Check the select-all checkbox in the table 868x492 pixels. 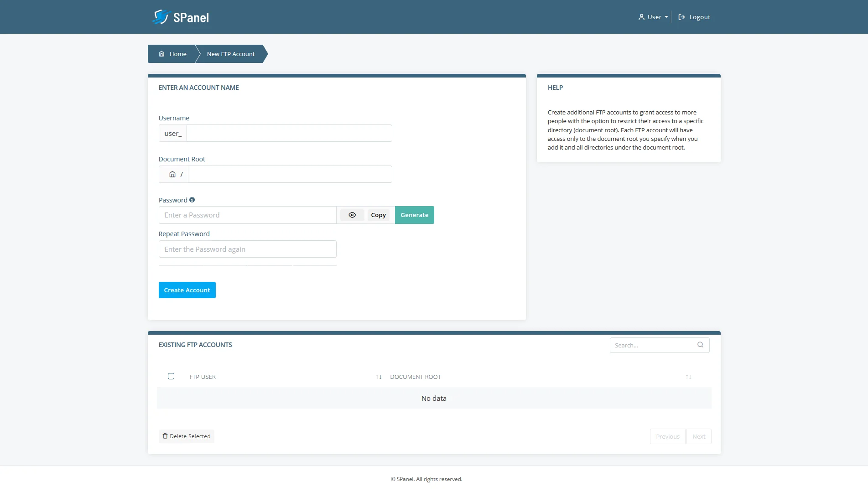point(171,376)
